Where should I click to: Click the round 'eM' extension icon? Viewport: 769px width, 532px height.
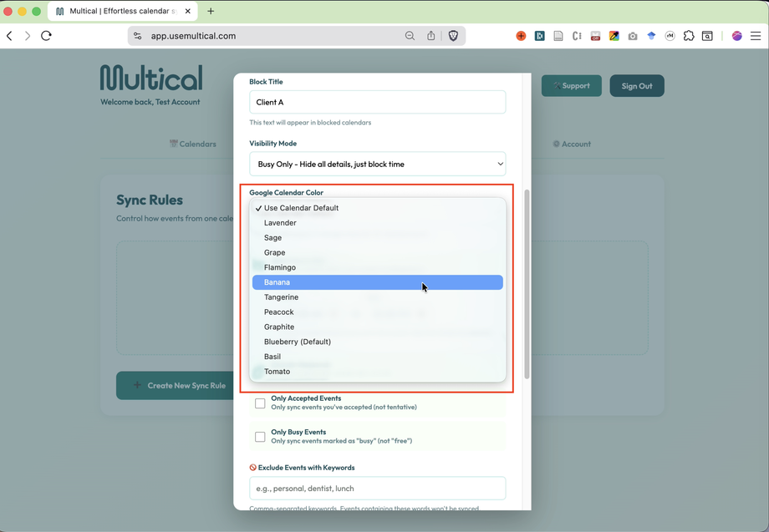click(x=670, y=36)
